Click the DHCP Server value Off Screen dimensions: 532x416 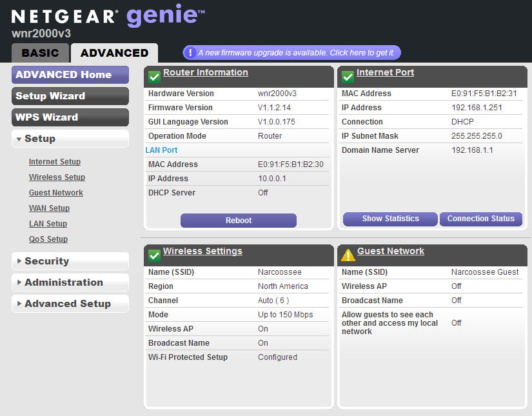(263, 193)
